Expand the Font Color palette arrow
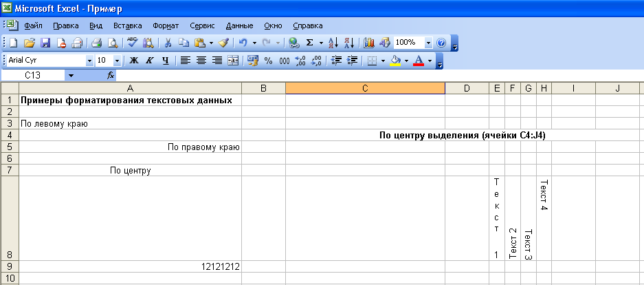The width and height of the screenshot is (644, 285). pyautogui.click(x=430, y=61)
